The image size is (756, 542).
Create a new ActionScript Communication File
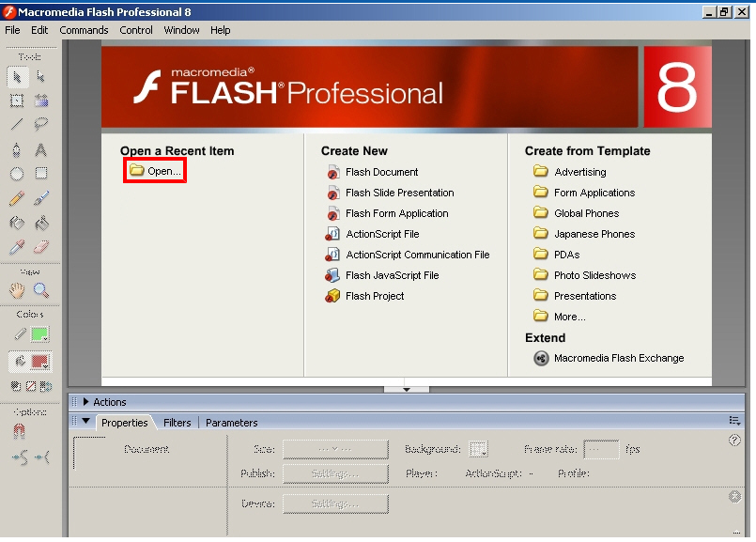408,255
